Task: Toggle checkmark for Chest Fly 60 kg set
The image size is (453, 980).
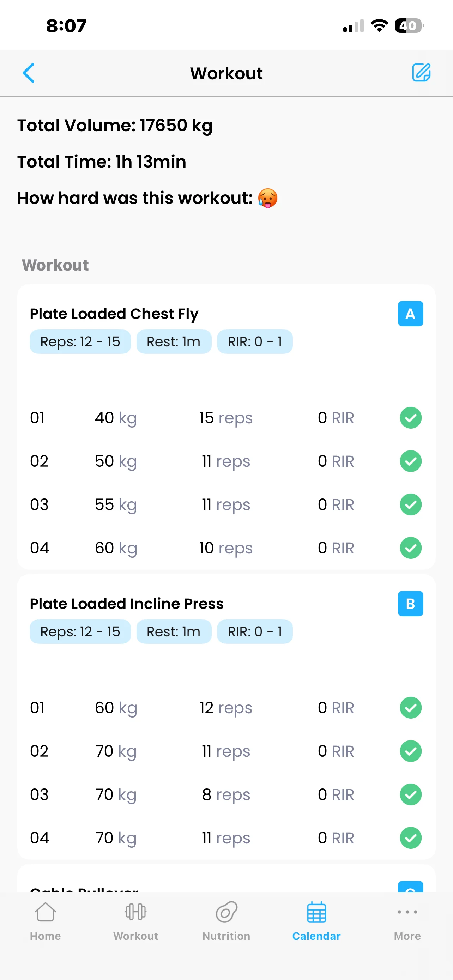Action: click(410, 548)
